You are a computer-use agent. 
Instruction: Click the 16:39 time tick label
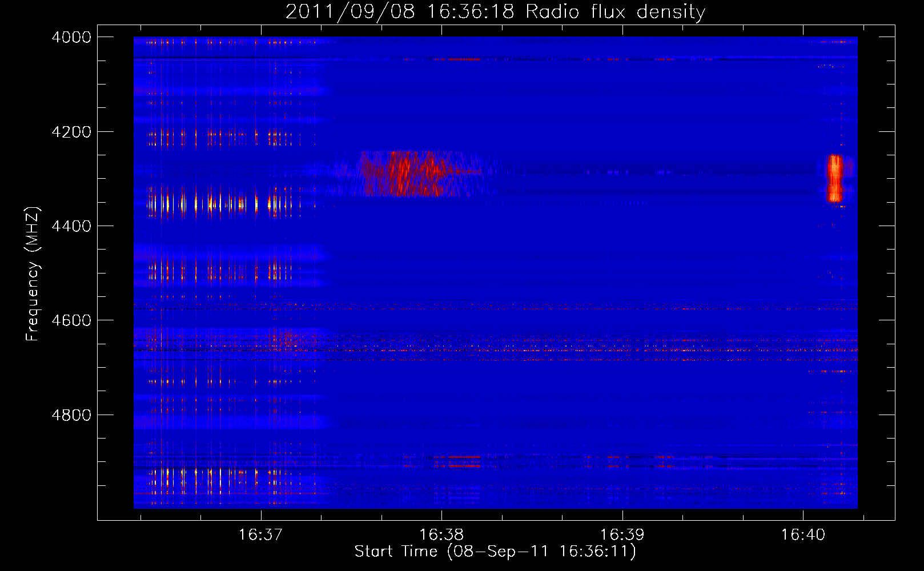click(x=622, y=534)
